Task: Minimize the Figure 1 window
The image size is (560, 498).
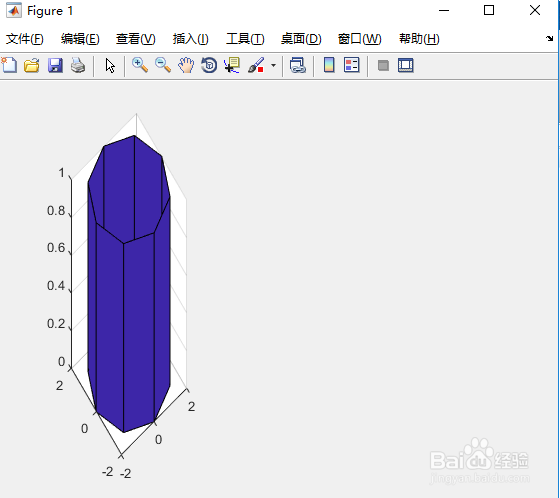Action: [444, 10]
